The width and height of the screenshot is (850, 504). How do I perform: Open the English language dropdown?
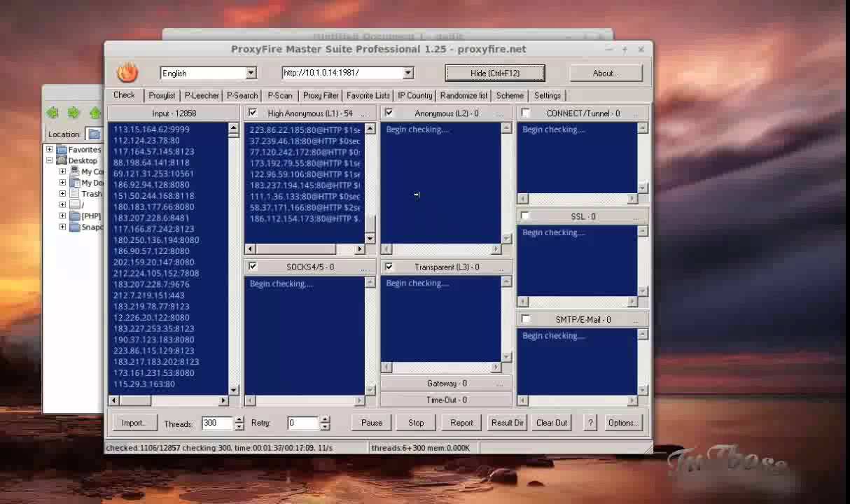point(251,73)
